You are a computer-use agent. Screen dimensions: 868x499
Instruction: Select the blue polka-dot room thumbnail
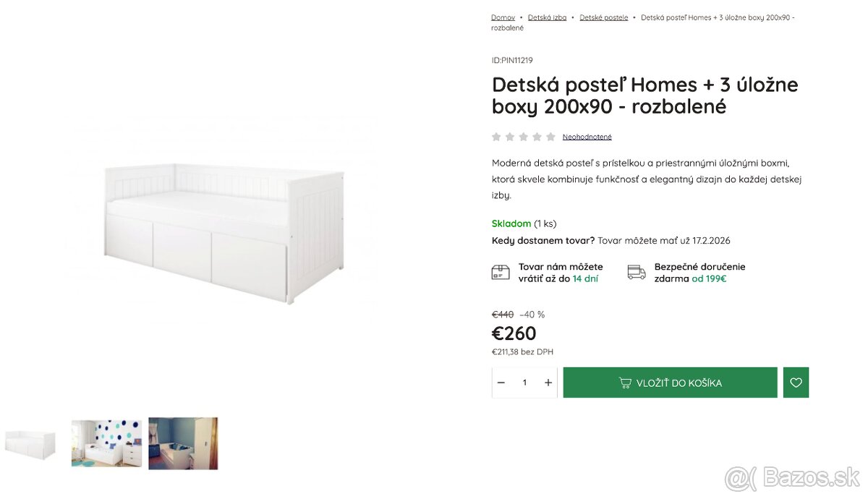point(106,443)
